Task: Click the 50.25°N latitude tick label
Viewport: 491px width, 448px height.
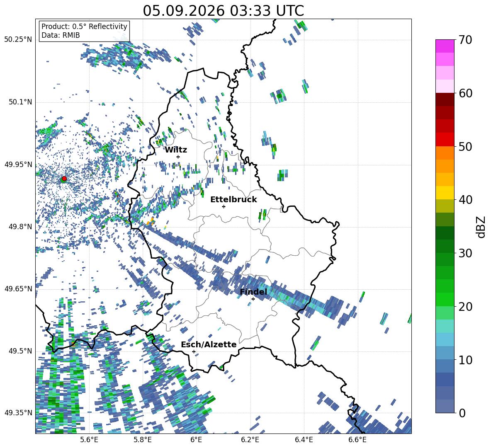Action: (18, 40)
